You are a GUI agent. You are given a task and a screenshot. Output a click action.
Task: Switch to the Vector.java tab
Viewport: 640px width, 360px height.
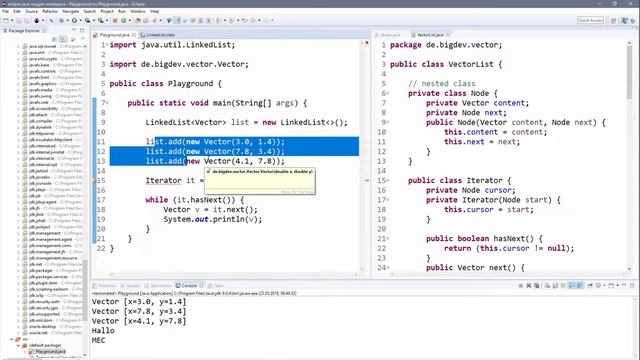click(388, 35)
